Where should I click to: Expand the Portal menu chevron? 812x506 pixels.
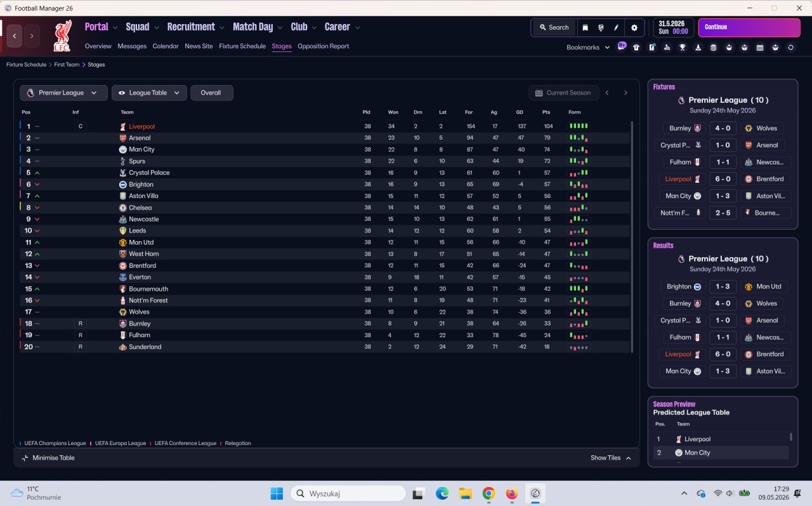click(115, 27)
